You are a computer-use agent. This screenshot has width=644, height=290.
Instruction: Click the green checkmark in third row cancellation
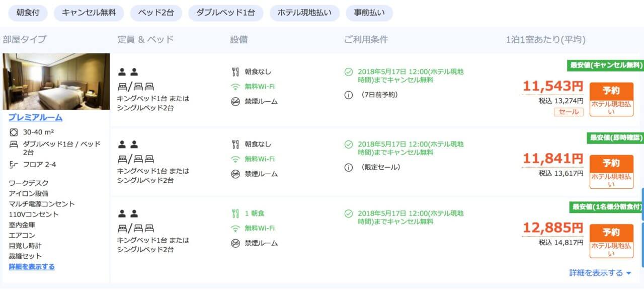(348, 213)
